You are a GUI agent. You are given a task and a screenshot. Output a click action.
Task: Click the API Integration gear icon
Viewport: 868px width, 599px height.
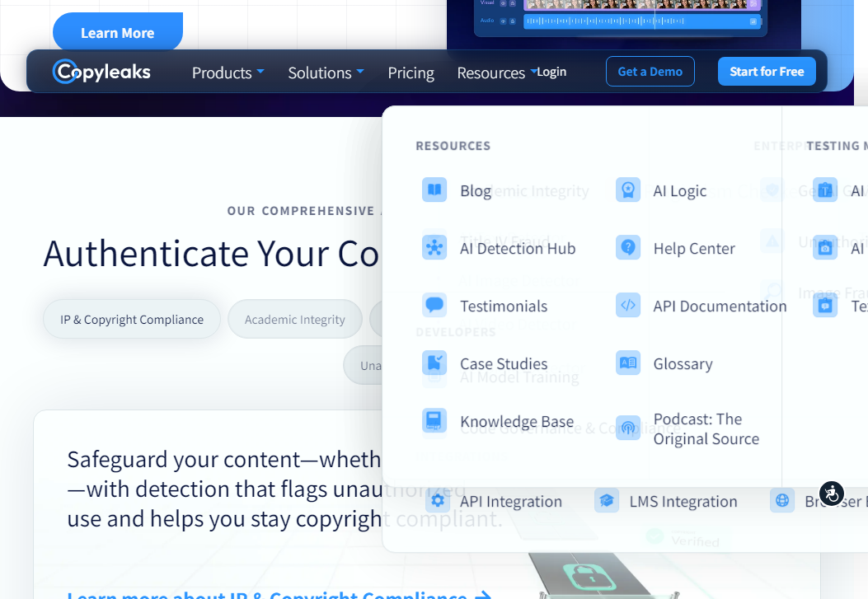click(x=438, y=501)
